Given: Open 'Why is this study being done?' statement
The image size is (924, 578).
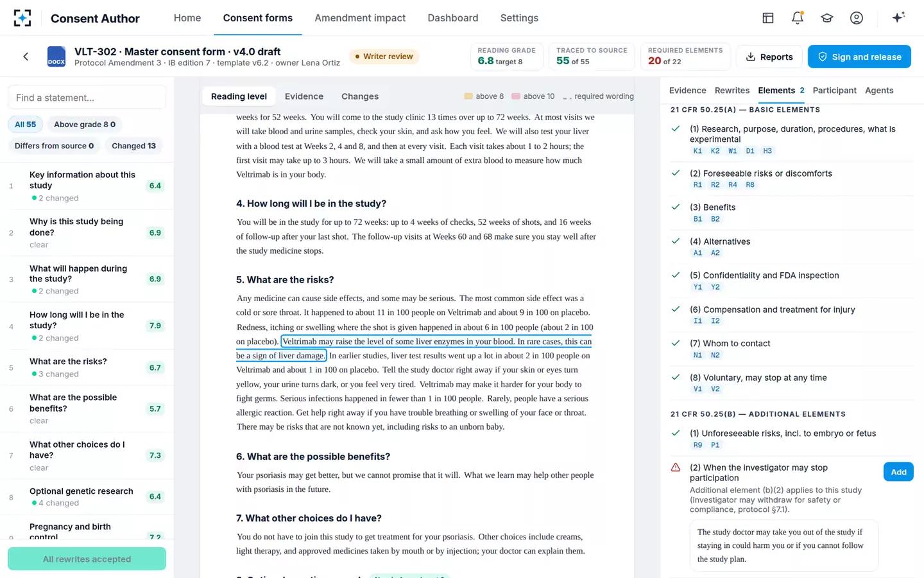Looking at the screenshot, I should point(87,232).
